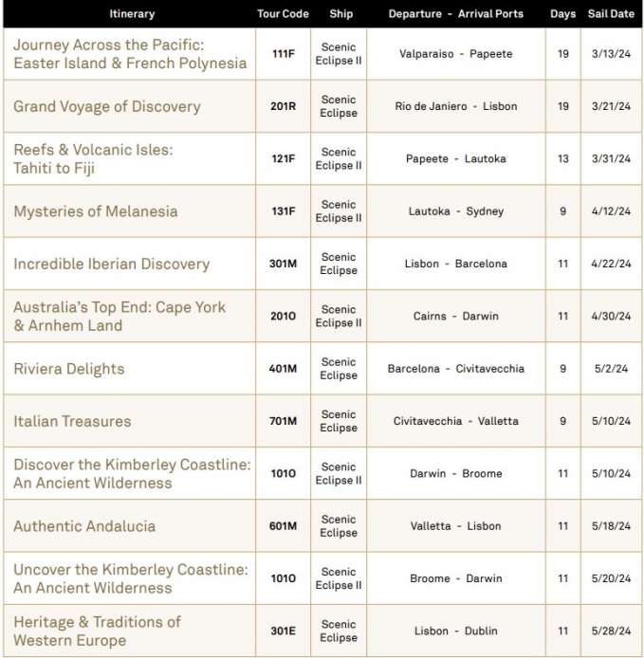
Task: Open Journey Across the Pacific itinerary
Action: pos(129,54)
